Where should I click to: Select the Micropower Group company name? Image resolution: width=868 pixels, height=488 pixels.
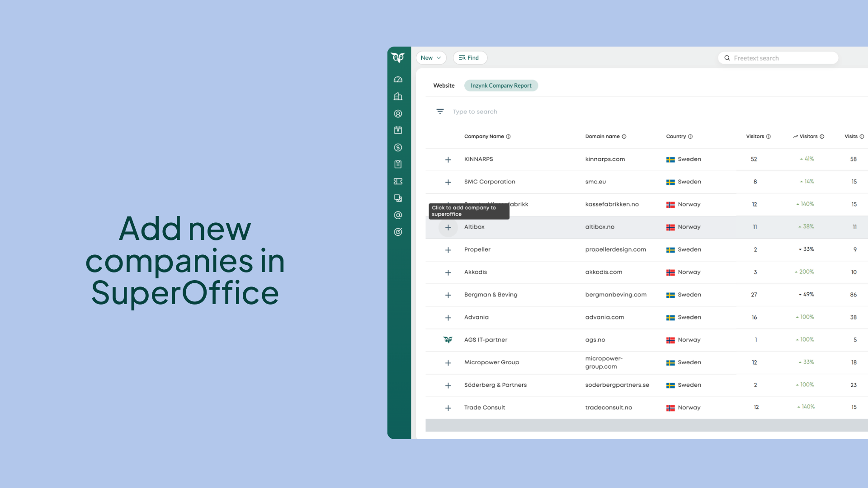(491, 362)
